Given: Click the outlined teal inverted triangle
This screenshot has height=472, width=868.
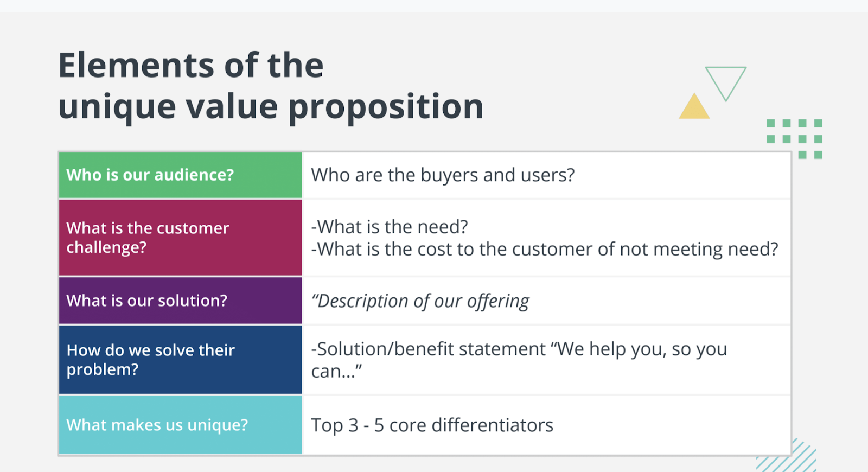Looking at the screenshot, I should click(x=725, y=80).
